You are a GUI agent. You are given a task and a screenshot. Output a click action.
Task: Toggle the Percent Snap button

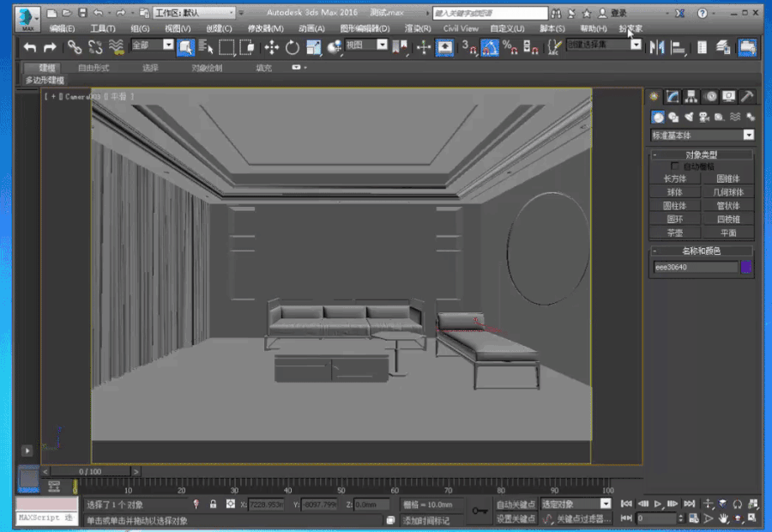(510, 47)
